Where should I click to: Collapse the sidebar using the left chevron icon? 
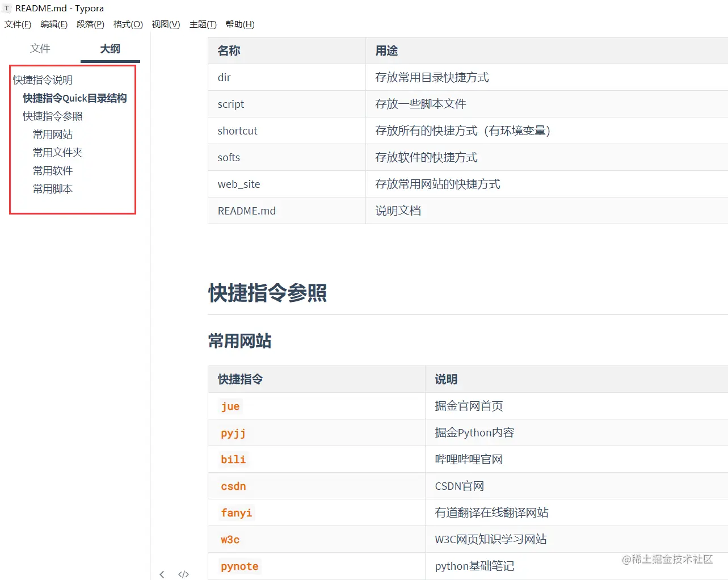coord(162,574)
